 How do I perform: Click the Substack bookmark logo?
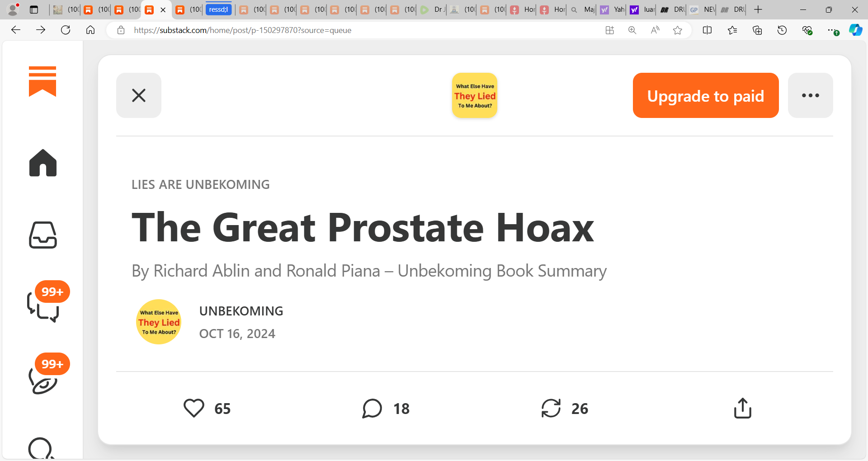click(42, 81)
